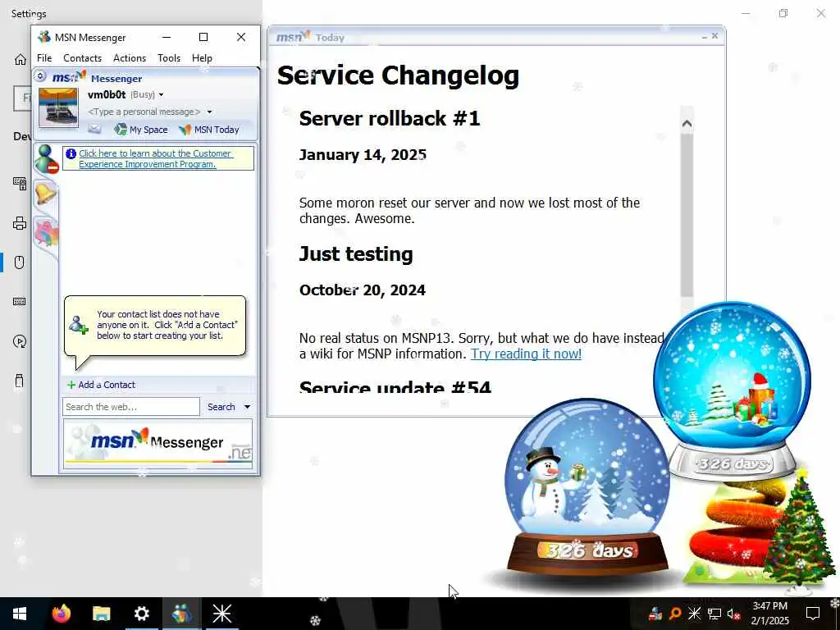The width and height of the screenshot is (840, 630).
Task: Switch to Settings from the taskbar
Action: click(x=141, y=614)
